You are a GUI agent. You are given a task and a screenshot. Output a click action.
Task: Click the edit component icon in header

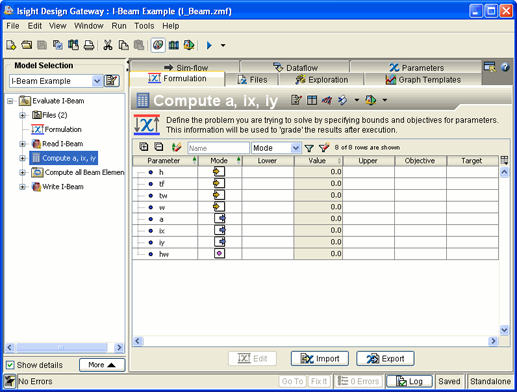(296, 100)
